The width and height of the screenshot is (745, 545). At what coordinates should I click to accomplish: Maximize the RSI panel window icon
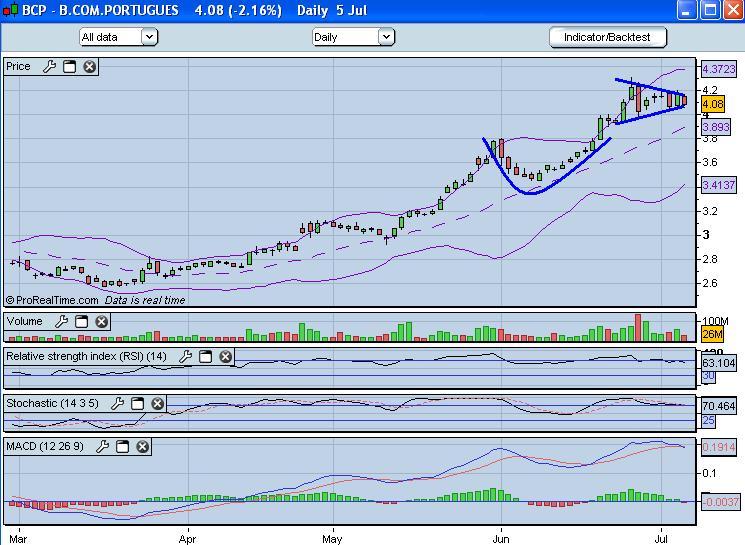[205, 356]
